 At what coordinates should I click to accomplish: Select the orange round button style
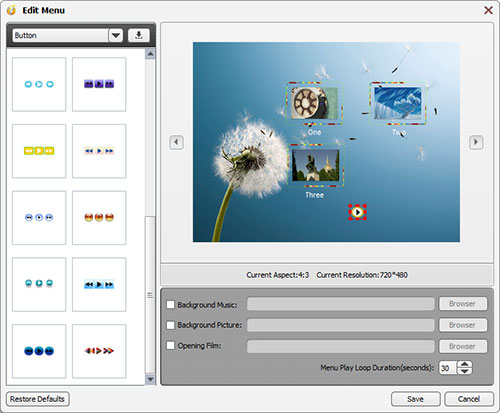coord(99,218)
